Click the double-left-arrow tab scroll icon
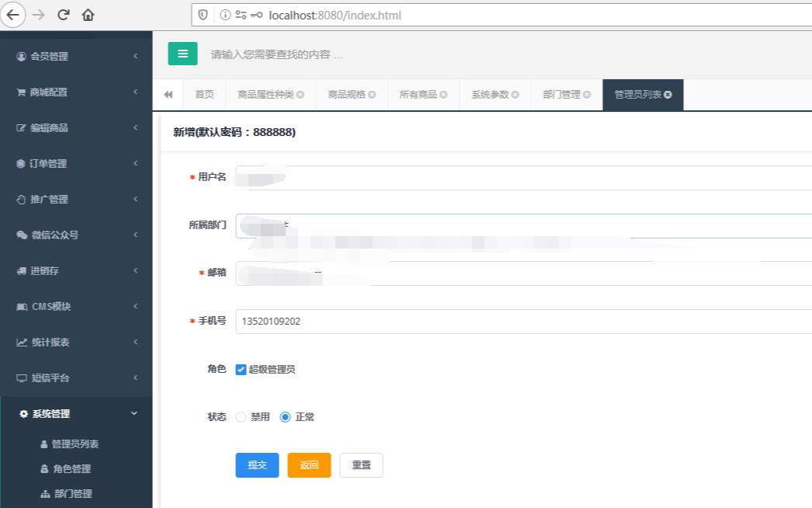Viewport: 812px width, 508px height. [168, 94]
